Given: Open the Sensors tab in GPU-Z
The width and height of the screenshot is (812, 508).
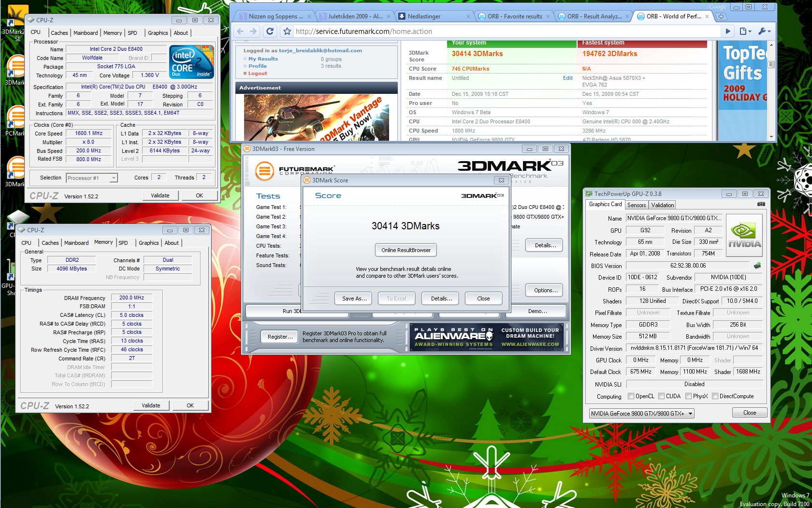Looking at the screenshot, I should tap(637, 205).
